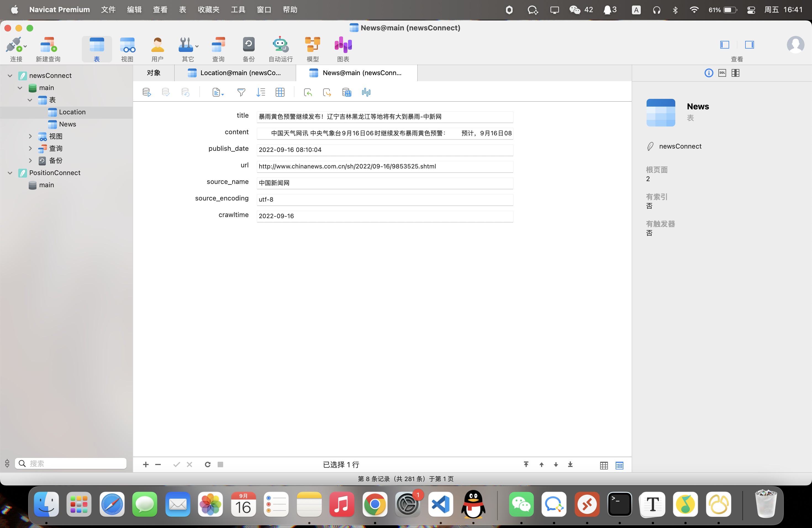Collapse the newsConnect connection tree
The width and height of the screenshot is (812, 528).
tap(10, 75)
